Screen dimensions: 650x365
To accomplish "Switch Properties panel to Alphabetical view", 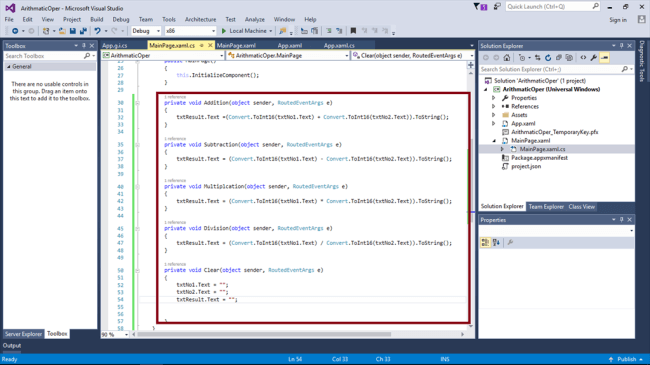I will (x=496, y=243).
